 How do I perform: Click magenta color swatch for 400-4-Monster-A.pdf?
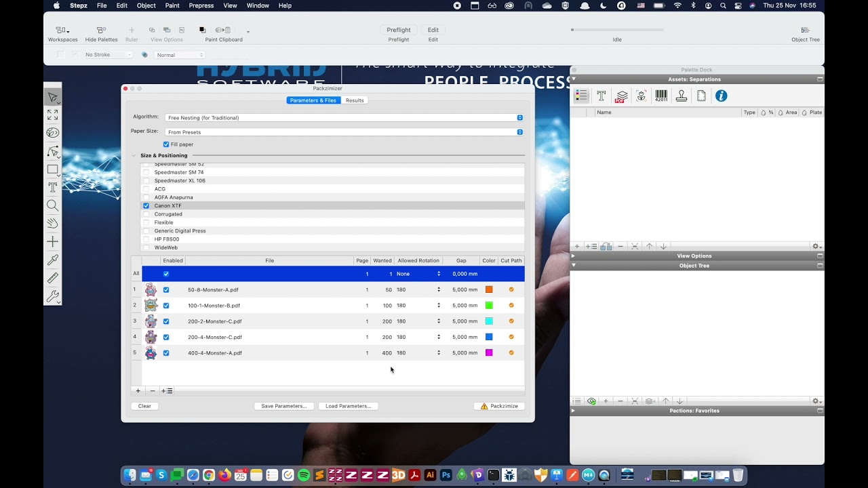point(489,352)
